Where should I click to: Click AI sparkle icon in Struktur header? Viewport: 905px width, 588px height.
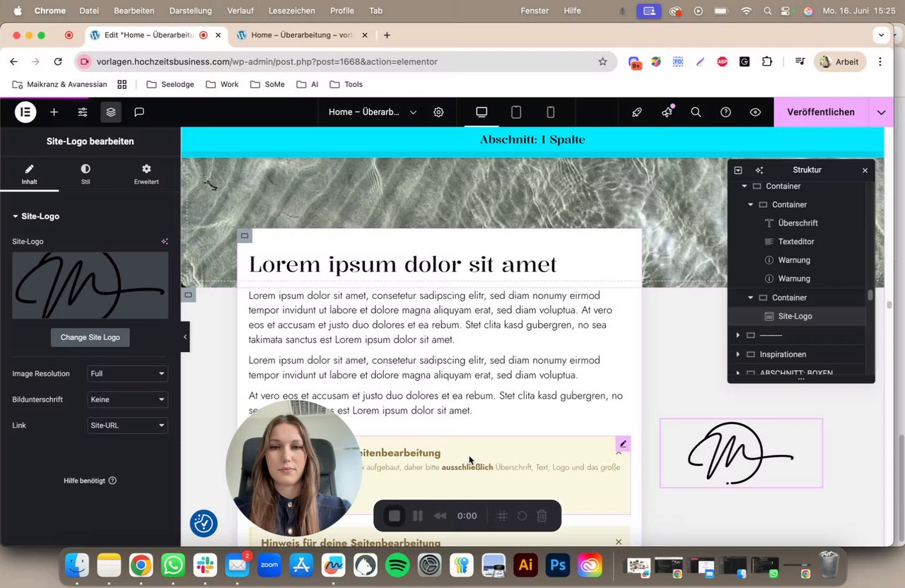pyautogui.click(x=759, y=170)
